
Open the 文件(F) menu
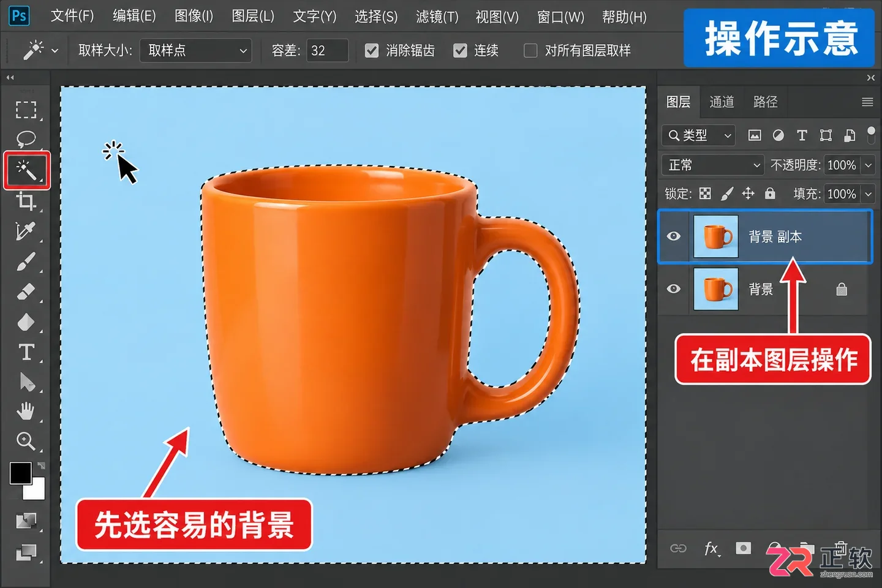click(72, 16)
